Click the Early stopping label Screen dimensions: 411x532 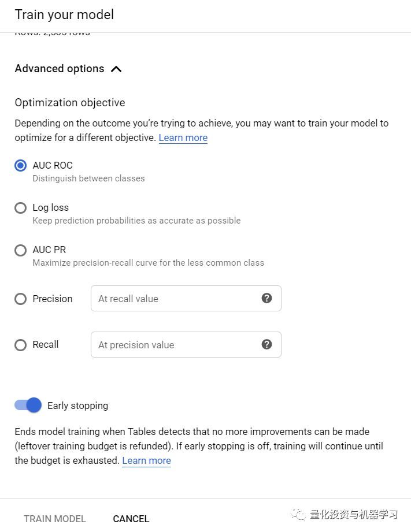[x=78, y=405]
